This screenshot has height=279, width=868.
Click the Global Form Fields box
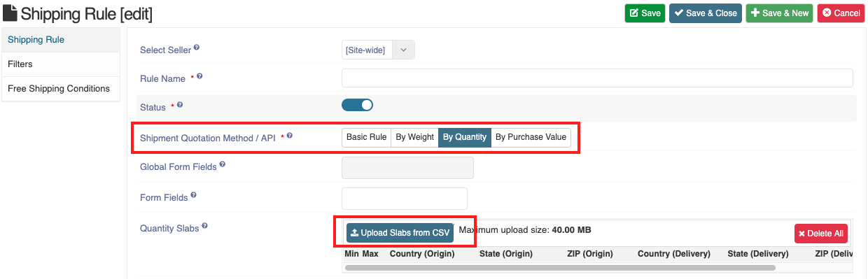coord(407,168)
